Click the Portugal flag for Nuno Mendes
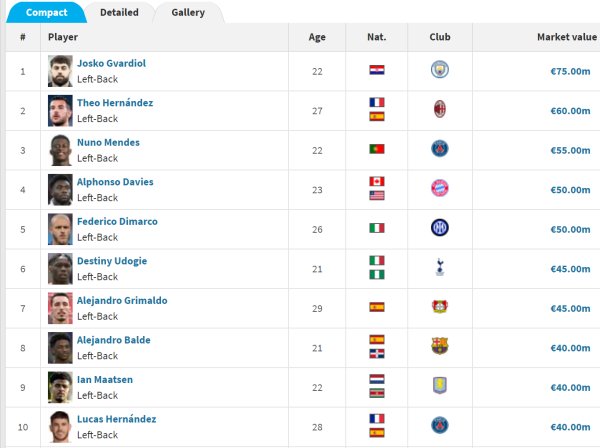This screenshot has width=600, height=448. click(x=377, y=149)
